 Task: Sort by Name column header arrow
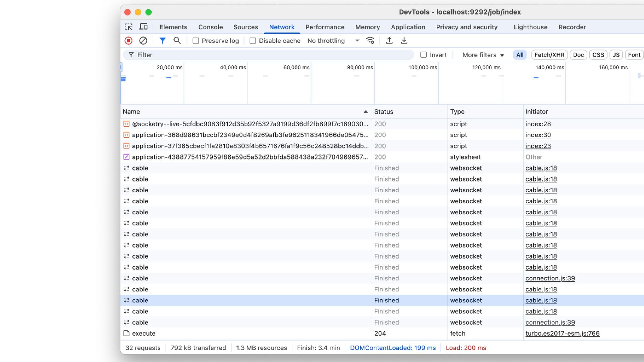pyautogui.click(x=366, y=112)
